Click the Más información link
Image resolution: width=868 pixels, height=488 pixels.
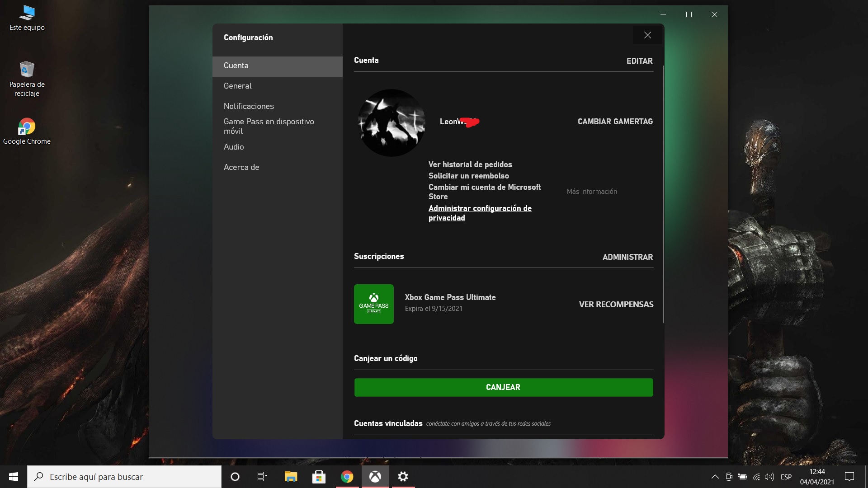pos(592,192)
